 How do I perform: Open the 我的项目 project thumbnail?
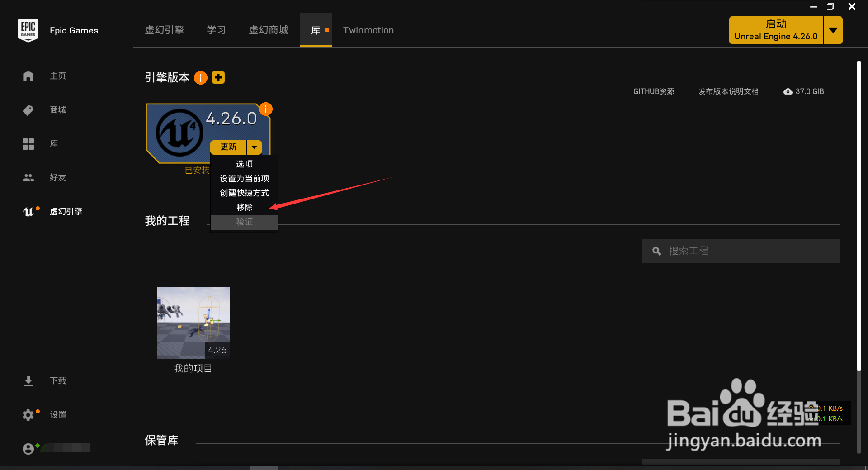(193, 323)
